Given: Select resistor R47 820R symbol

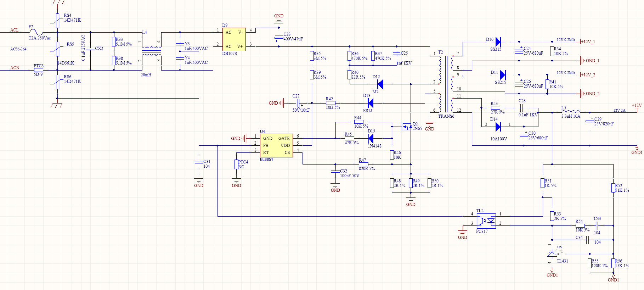Looking at the screenshot, I should pos(363,164).
